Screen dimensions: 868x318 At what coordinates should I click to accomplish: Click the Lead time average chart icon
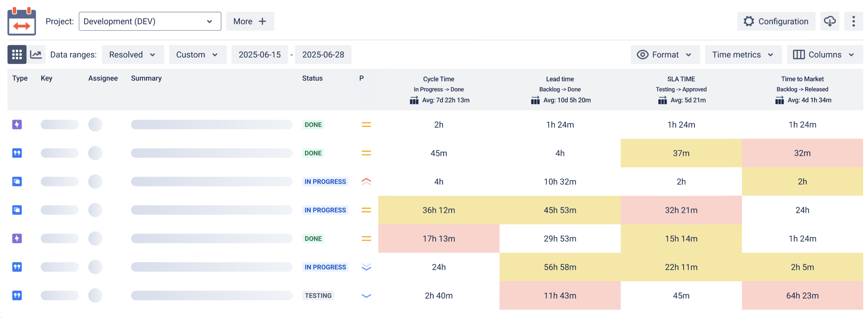pos(535,100)
